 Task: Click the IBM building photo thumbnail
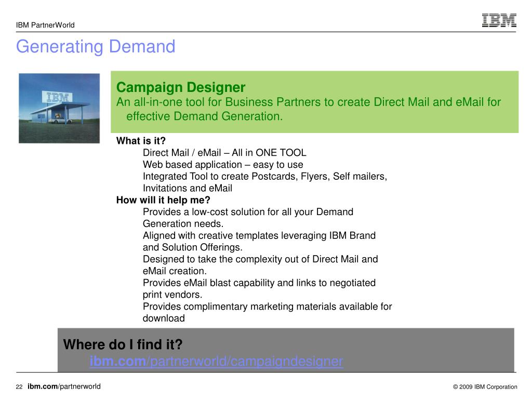coord(59,108)
